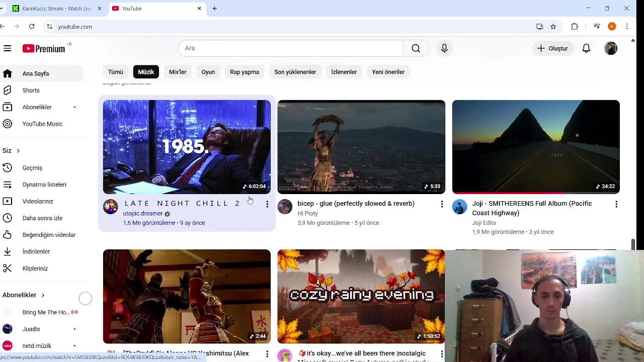
Task: Play the Pacific Coast Highway thumbnail
Action: [x=536, y=147]
